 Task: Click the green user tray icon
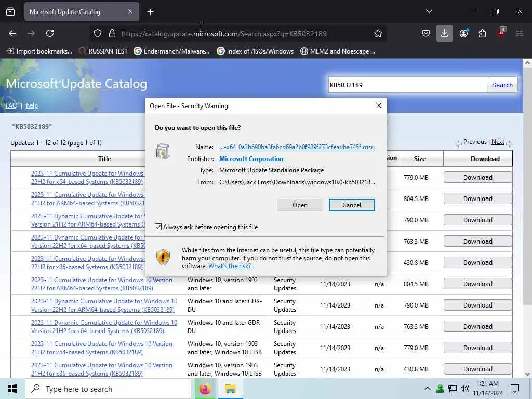click(440, 389)
